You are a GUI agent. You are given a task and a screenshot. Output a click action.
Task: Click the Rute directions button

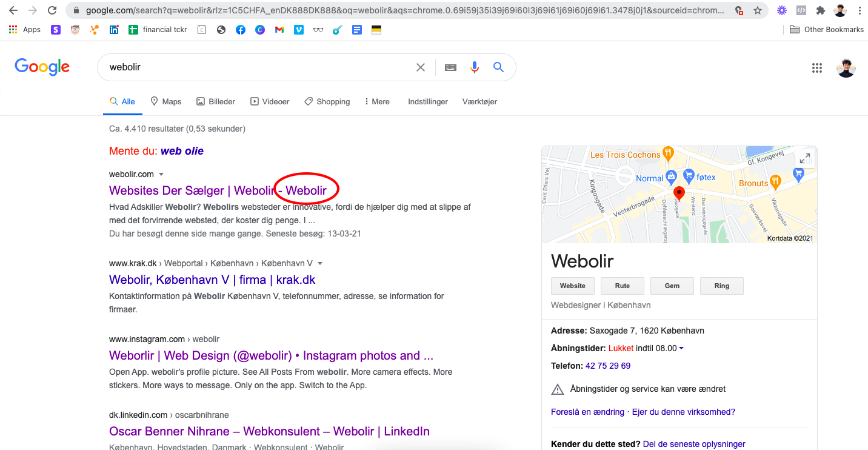pos(623,286)
